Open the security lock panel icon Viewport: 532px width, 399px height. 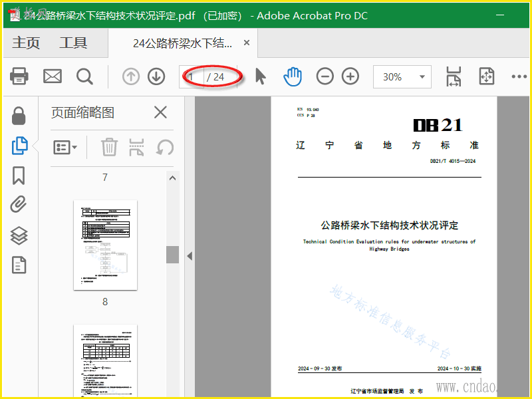(x=19, y=116)
